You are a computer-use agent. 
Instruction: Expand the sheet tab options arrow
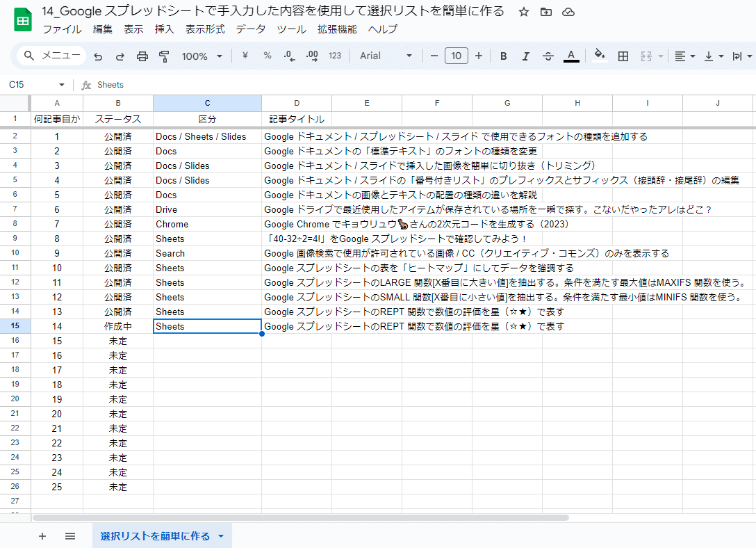click(x=221, y=536)
